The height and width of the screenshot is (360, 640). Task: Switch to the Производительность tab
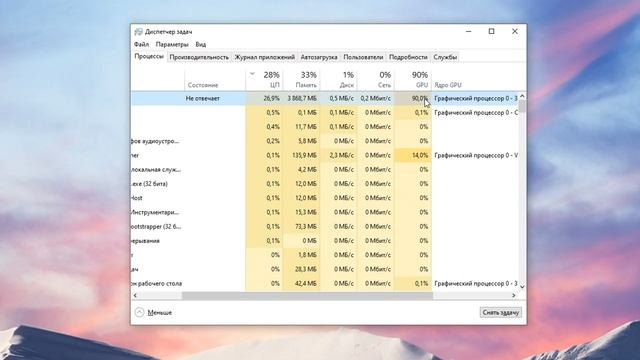pyautogui.click(x=199, y=57)
